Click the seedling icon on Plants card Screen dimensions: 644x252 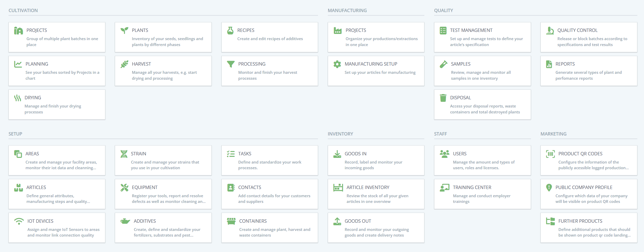124,30
